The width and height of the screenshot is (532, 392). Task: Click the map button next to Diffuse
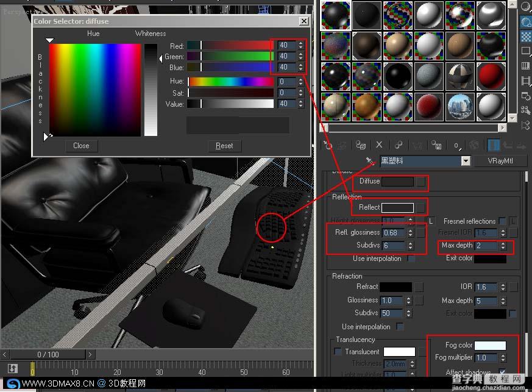pyautogui.click(x=421, y=182)
